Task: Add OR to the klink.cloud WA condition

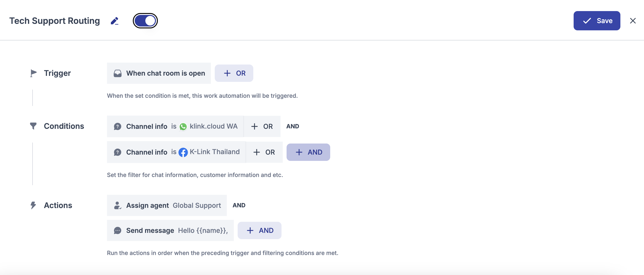Action: [262, 126]
